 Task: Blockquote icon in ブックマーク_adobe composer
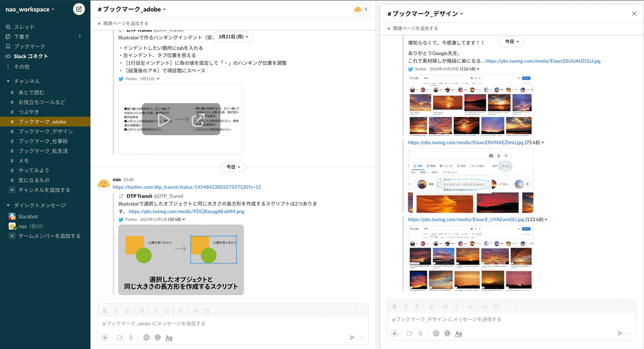(181, 311)
